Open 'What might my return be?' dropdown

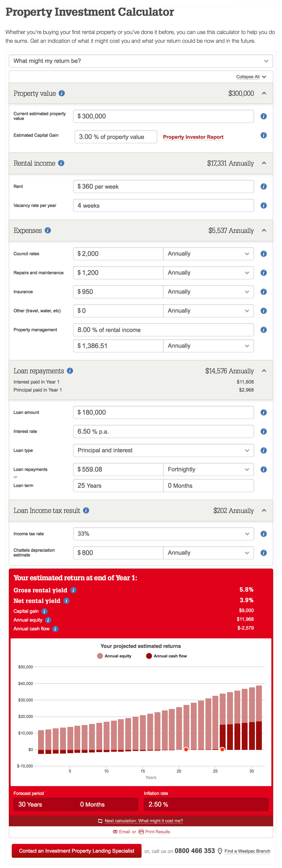141,61
